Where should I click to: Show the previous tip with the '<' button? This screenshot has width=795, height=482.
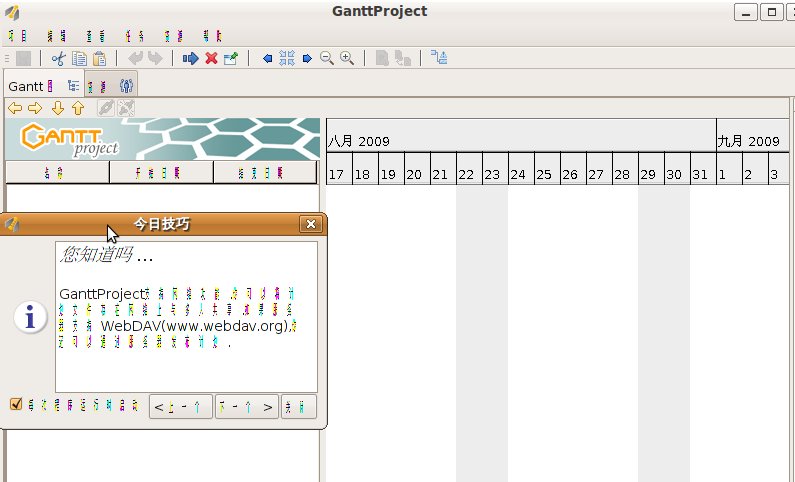(181, 407)
